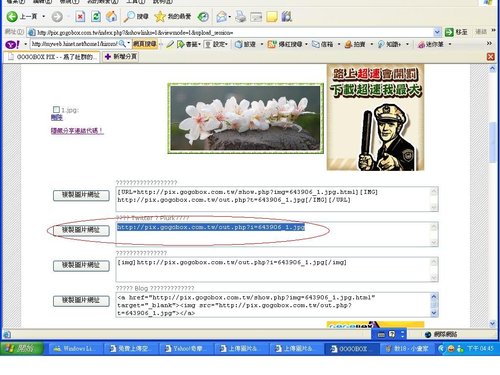Refresh the page with the green arrows icon
The width and height of the screenshot is (500, 375).
coord(96,16)
